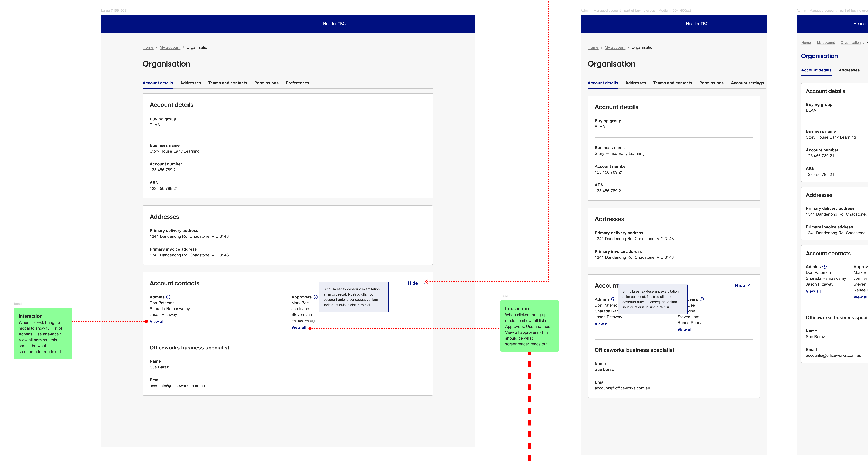Follow Home breadcrumb in Medium frame
This screenshot has height=465, width=868.
tap(593, 48)
